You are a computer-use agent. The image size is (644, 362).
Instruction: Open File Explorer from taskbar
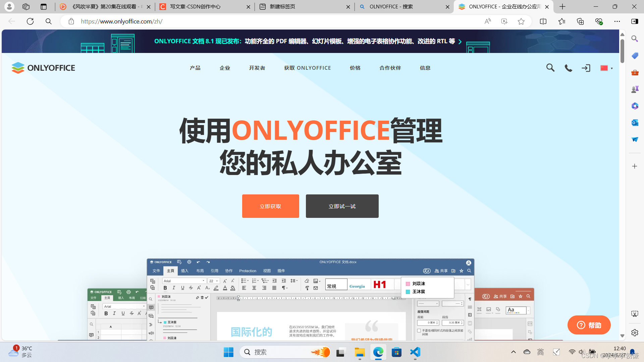(x=360, y=352)
